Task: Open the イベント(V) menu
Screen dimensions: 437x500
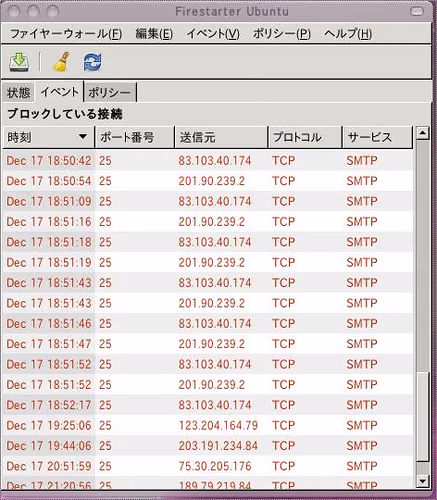Action: coord(213,34)
